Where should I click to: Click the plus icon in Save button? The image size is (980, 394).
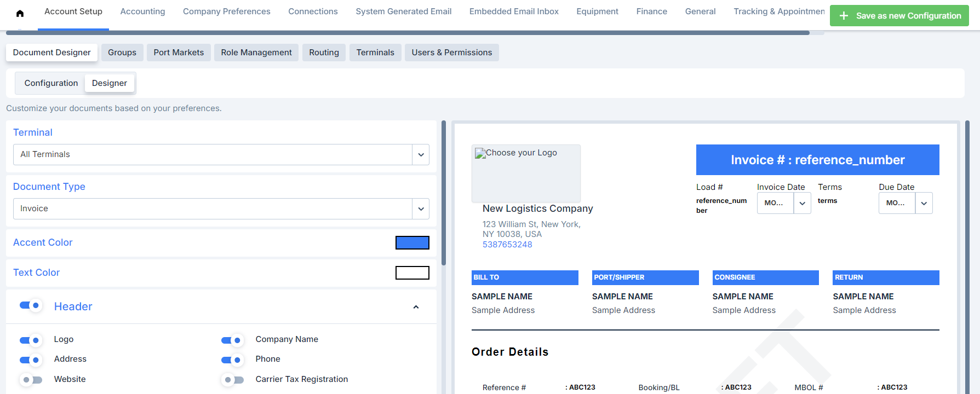[844, 16]
